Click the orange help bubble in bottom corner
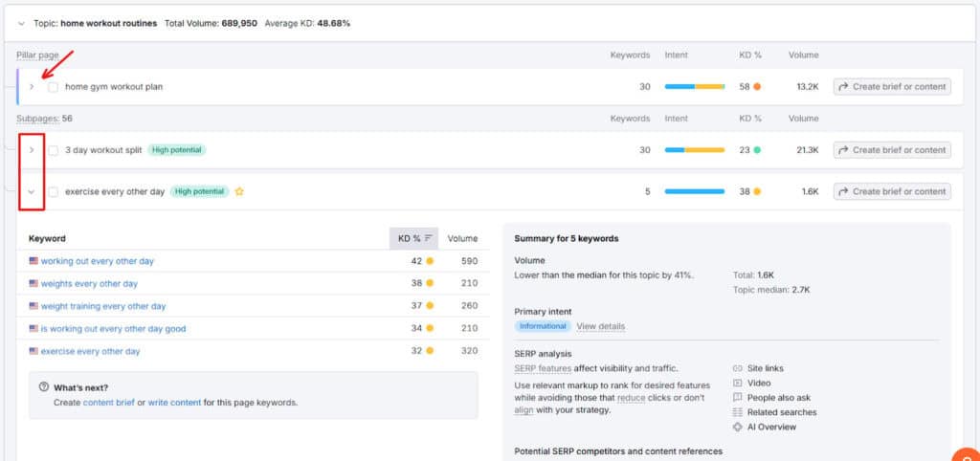 coord(967,454)
